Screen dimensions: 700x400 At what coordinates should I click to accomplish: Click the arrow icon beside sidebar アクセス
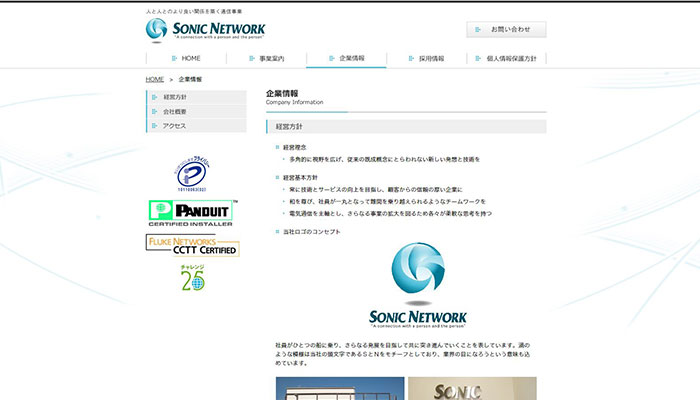pos(154,126)
